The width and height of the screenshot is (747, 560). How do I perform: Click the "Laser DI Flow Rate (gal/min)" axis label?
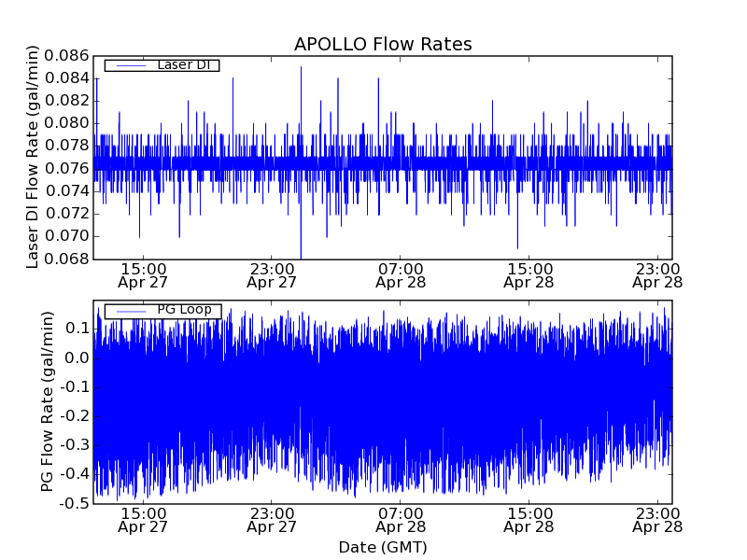pos(32,157)
